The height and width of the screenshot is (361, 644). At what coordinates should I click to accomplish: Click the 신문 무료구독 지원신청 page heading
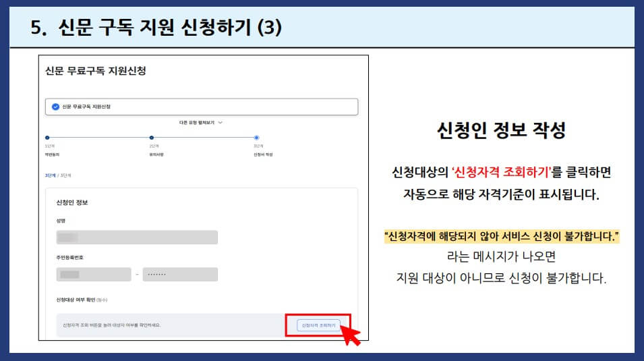pyautogui.click(x=96, y=71)
